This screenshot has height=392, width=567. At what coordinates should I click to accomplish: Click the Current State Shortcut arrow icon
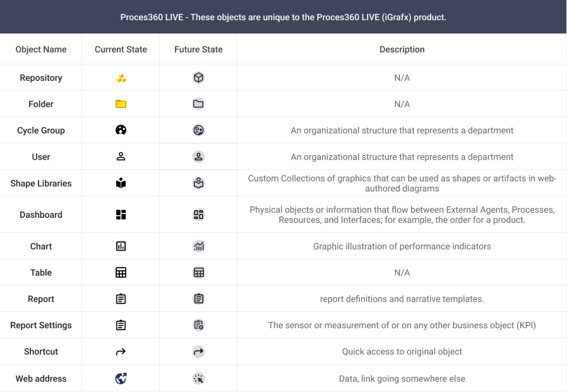[x=121, y=352]
